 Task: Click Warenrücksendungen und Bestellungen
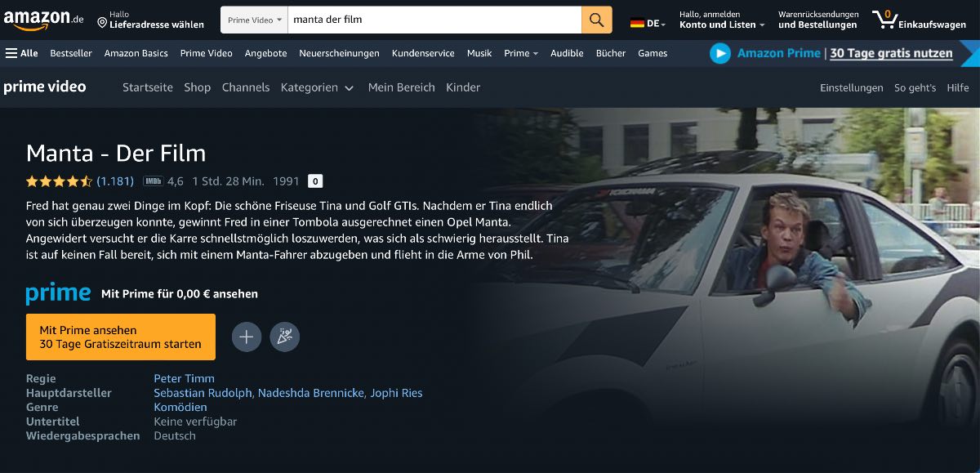pyautogui.click(x=818, y=20)
